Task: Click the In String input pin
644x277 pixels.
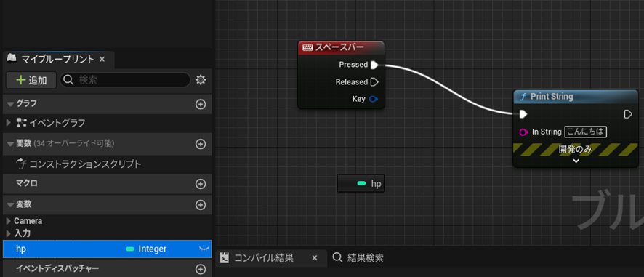Action: (x=523, y=132)
